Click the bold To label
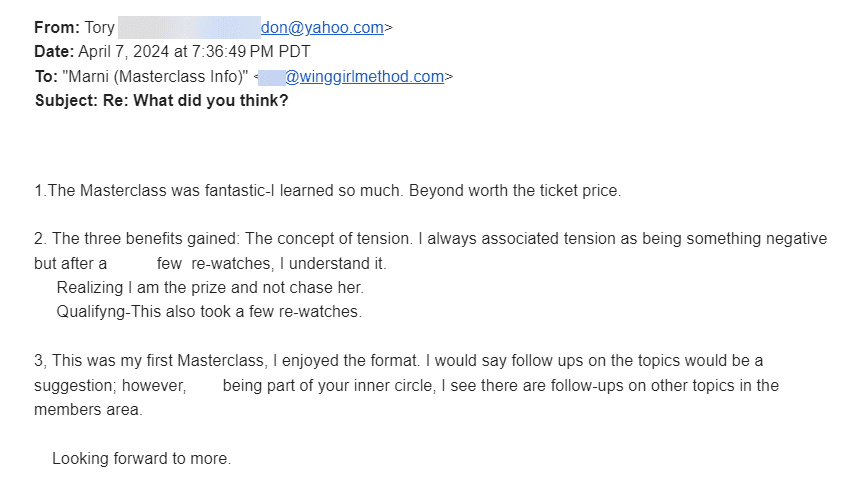Screen dimensions: 863x484 click(x=46, y=76)
